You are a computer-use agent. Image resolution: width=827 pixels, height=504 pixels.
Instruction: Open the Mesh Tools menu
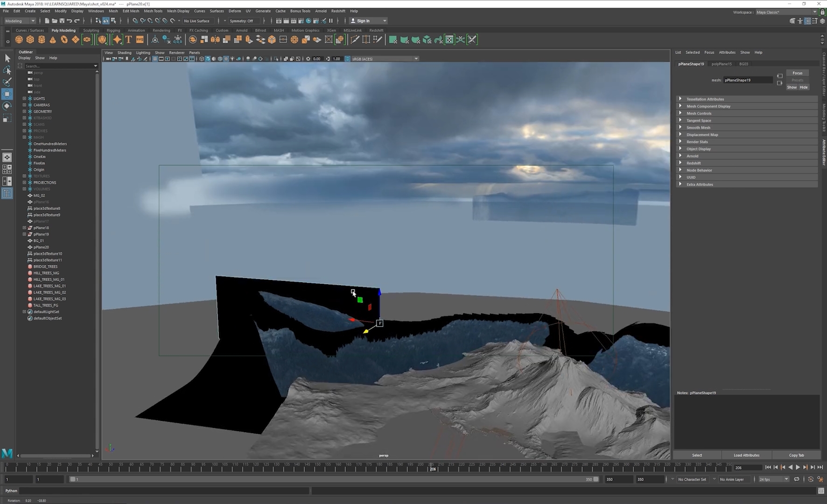coord(153,11)
